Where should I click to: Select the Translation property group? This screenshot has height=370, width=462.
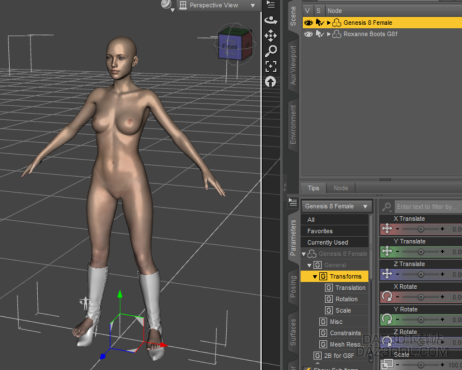point(350,288)
